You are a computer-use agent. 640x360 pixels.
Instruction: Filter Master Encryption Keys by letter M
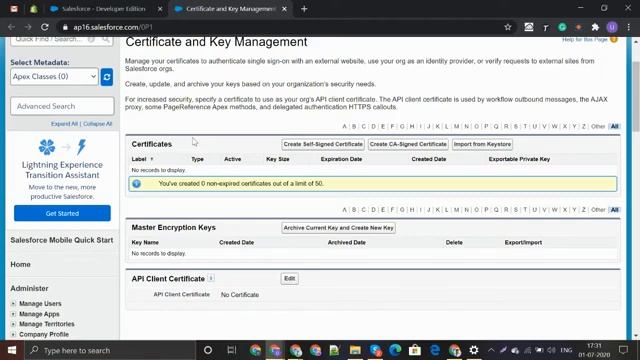click(456, 210)
